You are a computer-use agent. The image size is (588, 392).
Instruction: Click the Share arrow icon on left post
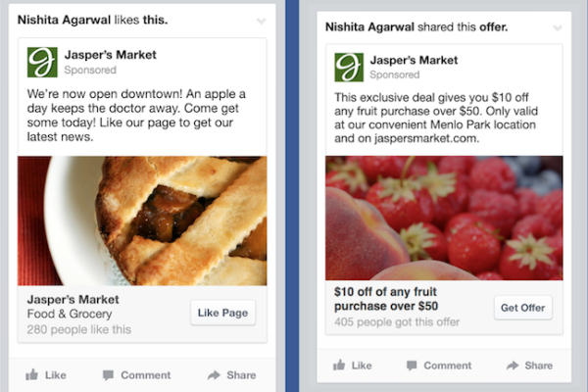(214, 374)
